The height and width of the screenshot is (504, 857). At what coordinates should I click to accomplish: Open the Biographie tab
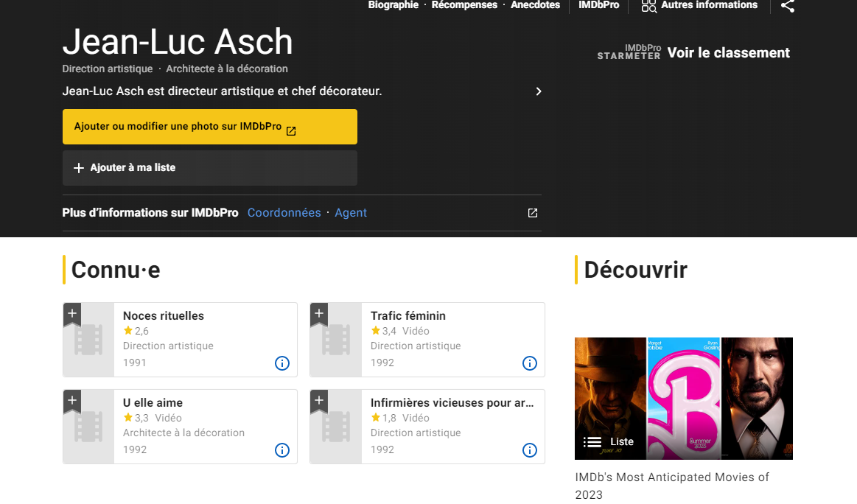pyautogui.click(x=393, y=5)
